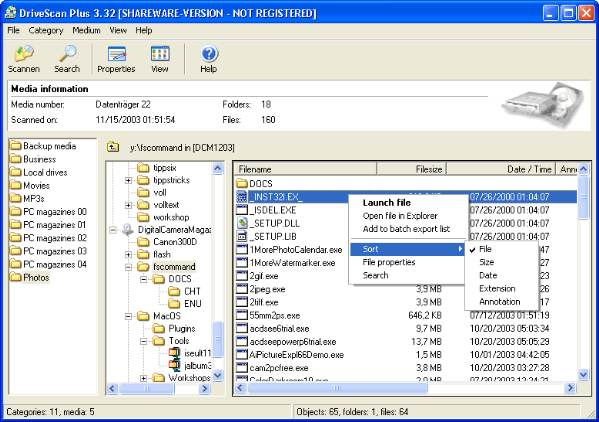Select the jalbum item icon in tree
599x422 pixels.
pyautogui.click(x=174, y=365)
